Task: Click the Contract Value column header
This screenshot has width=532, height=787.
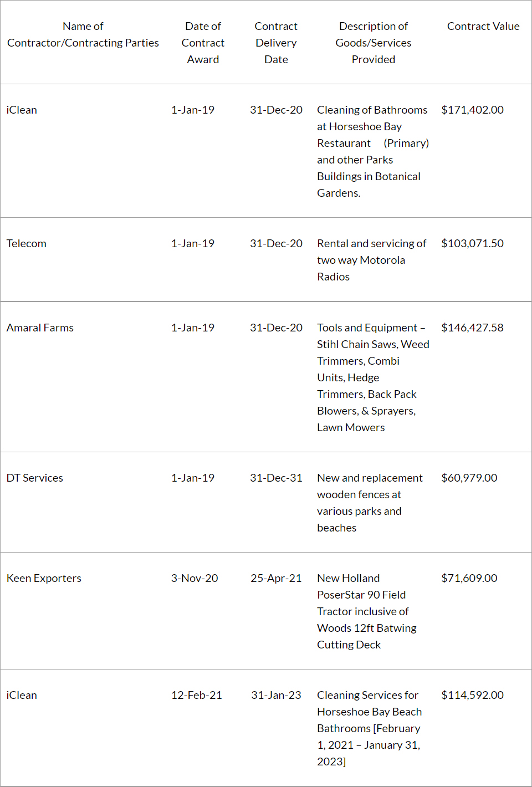Action: 483,26
